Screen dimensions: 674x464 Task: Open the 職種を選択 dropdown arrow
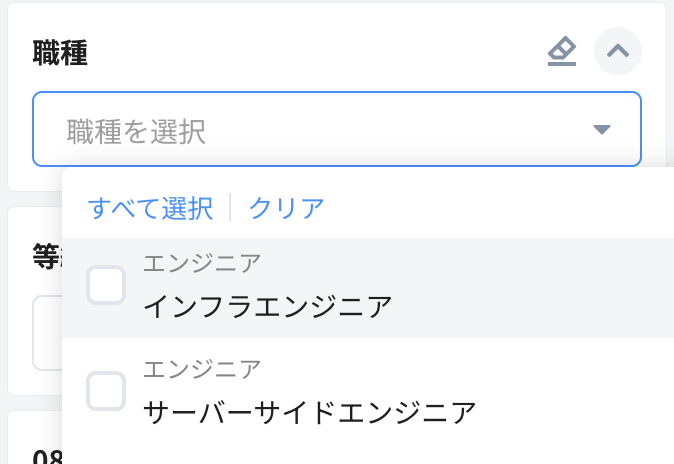click(601, 130)
